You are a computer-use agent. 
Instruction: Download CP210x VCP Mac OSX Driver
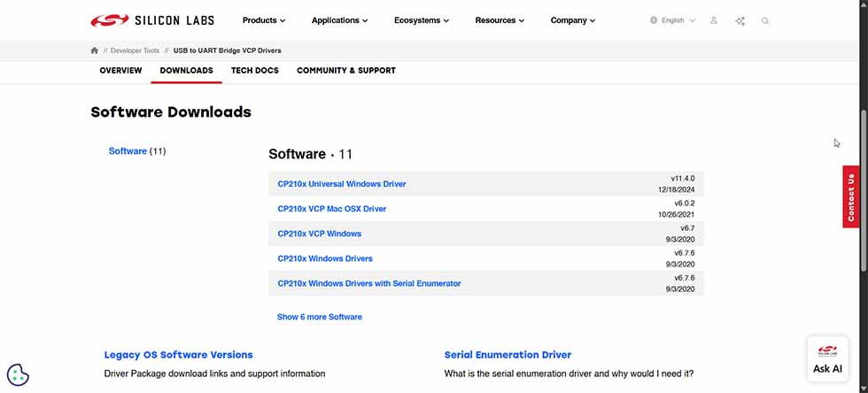coord(331,209)
